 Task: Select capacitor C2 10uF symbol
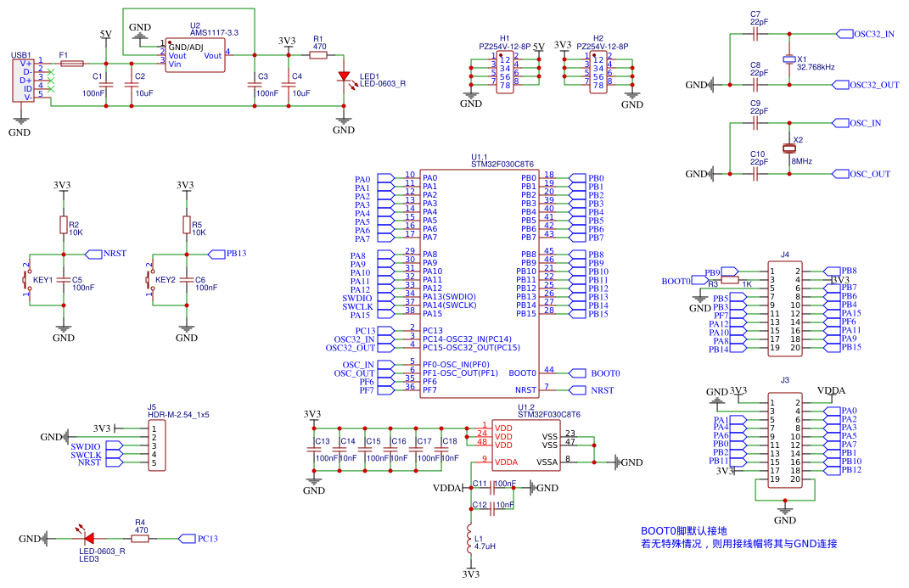click(132, 85)
